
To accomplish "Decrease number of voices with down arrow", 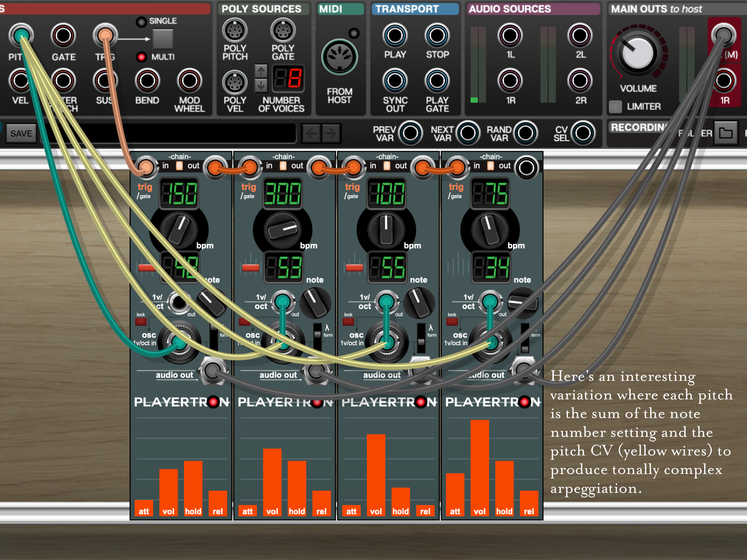I will pos(261,85).
